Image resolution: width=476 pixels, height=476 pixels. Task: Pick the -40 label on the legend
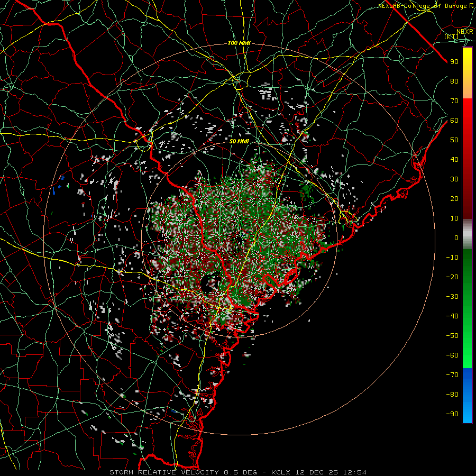[x=452, y=316]
